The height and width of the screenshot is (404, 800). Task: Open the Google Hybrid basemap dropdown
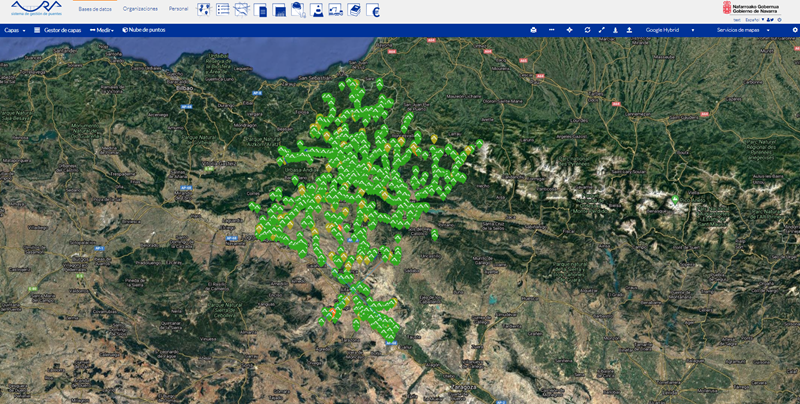pyautogui.click(x=669, y=30)
